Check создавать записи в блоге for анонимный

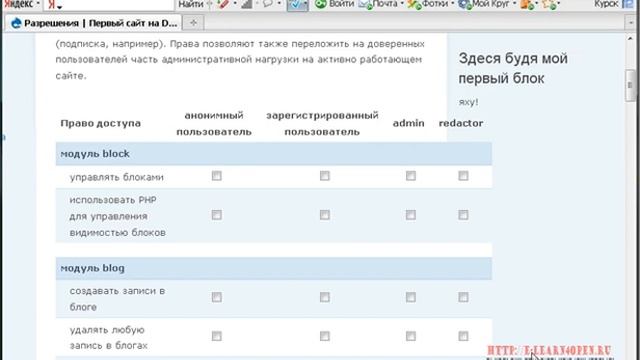[217, 298]
